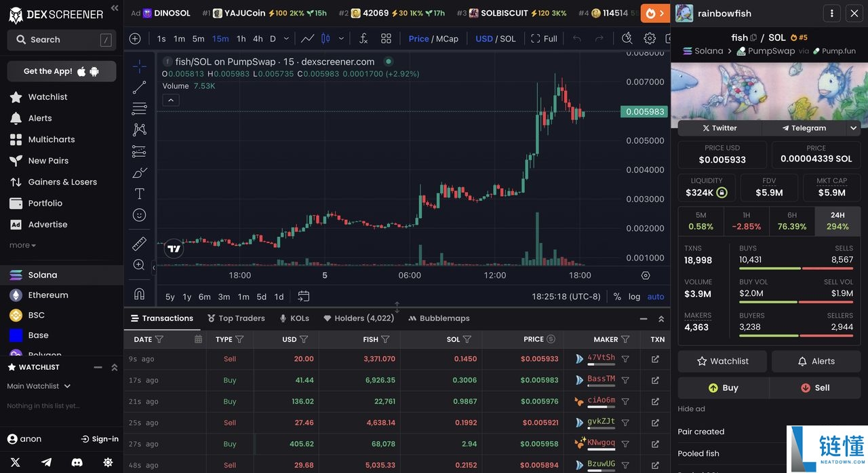Collapse the left sidebar

115,8
